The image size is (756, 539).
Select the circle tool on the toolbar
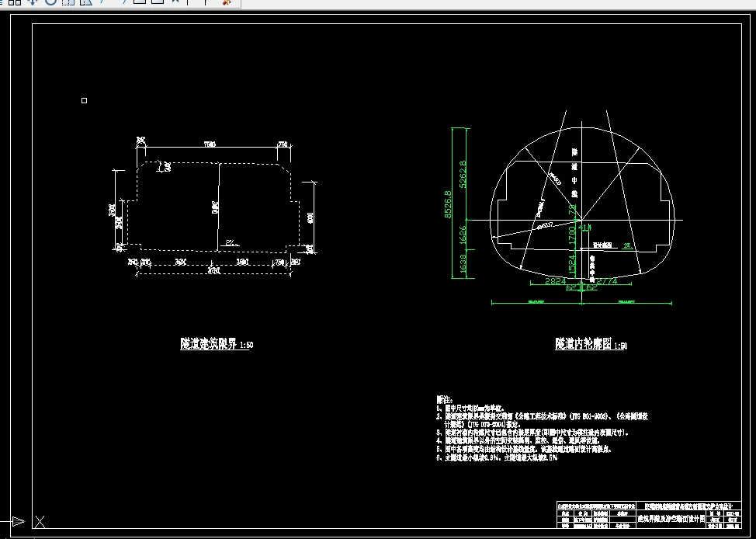click(x=50, y=5)
